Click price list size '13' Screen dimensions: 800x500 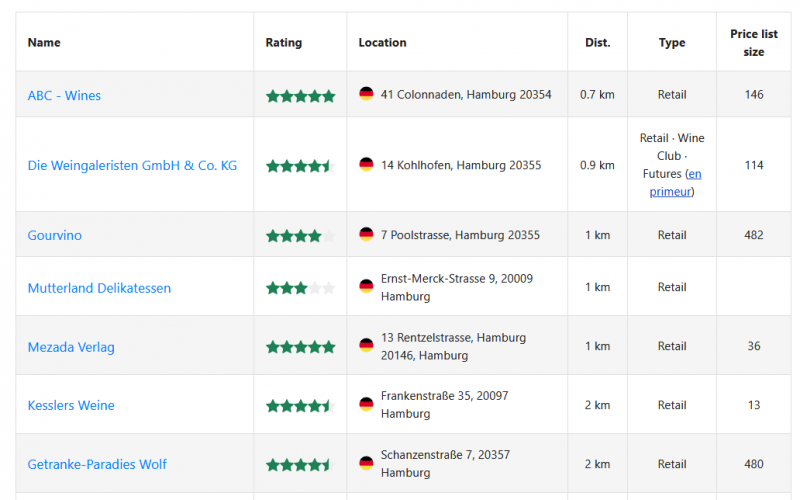tap(754, 405)
